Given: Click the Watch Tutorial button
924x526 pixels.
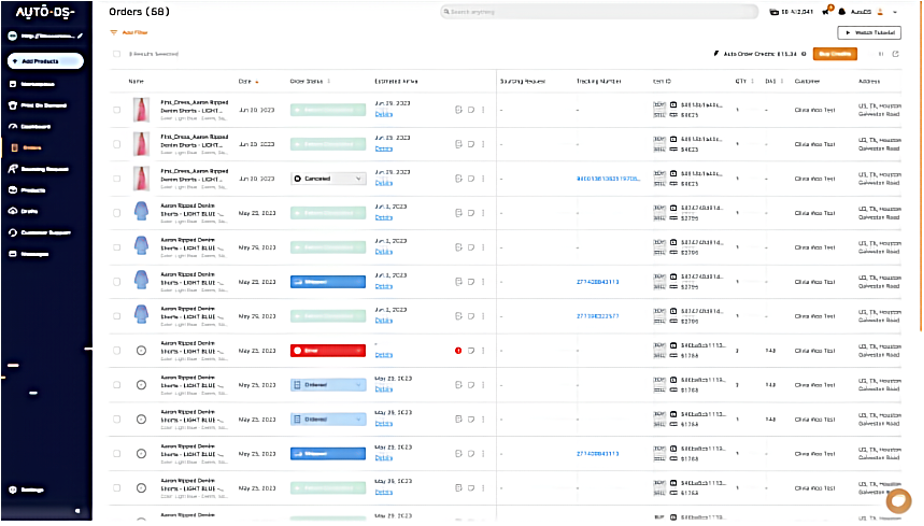Looking at the screenshot, I should click(869, 33).
